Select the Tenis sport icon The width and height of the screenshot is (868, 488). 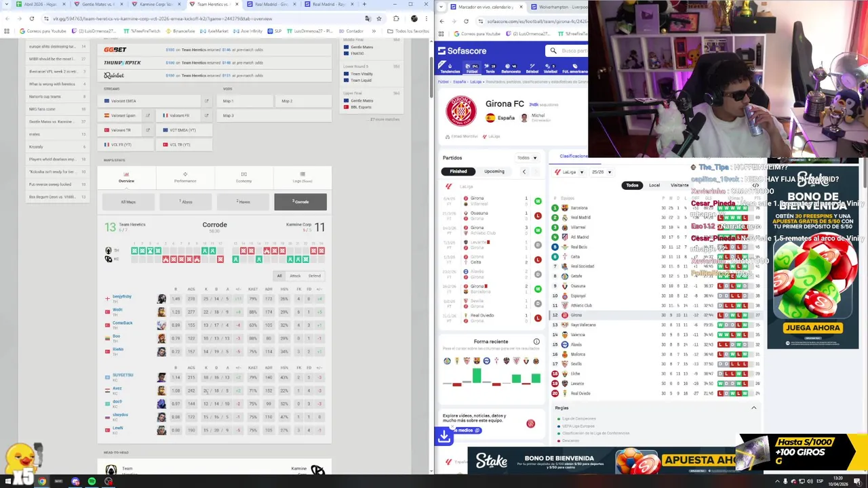pos(490,68)
